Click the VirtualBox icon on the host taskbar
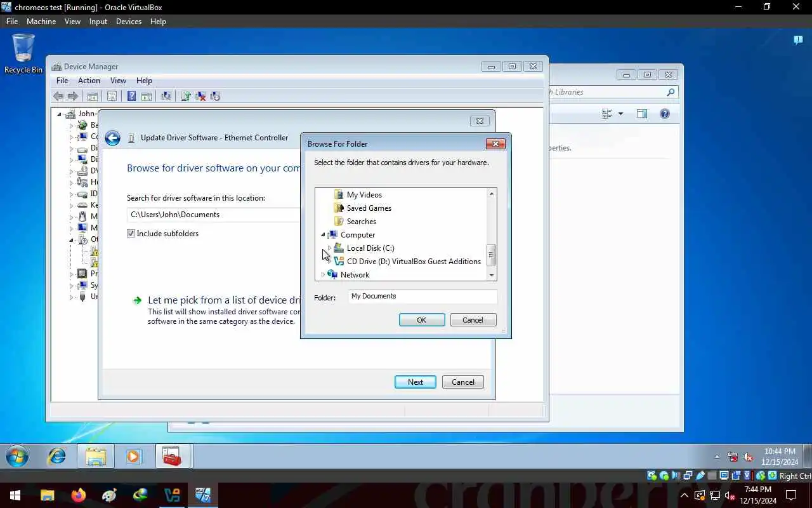This screenshot has width=812, height=508. 173,495
